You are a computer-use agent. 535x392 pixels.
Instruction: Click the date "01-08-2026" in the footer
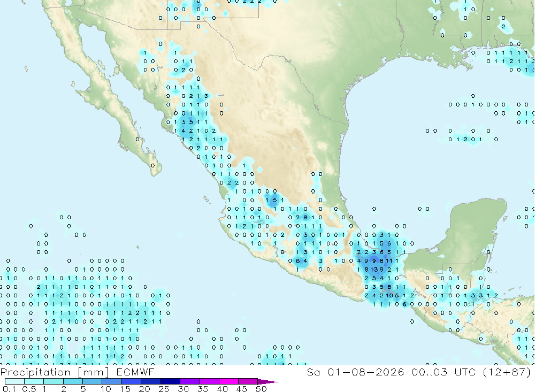pos(365,372)
